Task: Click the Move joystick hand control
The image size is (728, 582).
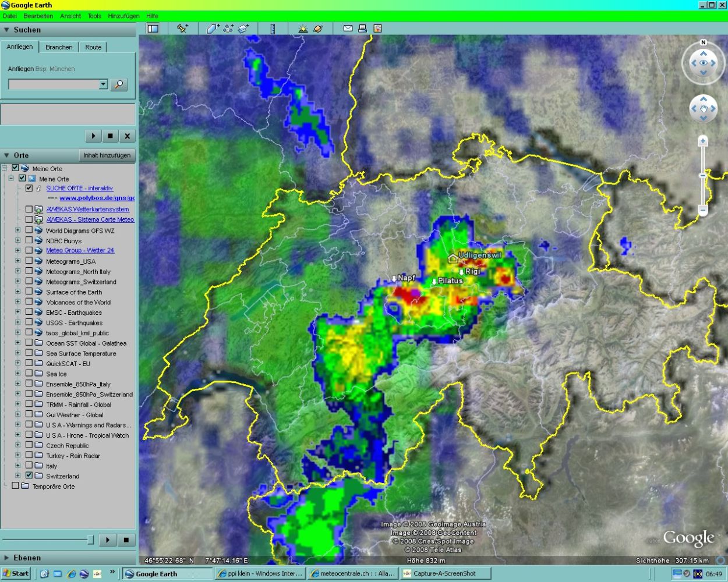Action: tap(704, 109)
